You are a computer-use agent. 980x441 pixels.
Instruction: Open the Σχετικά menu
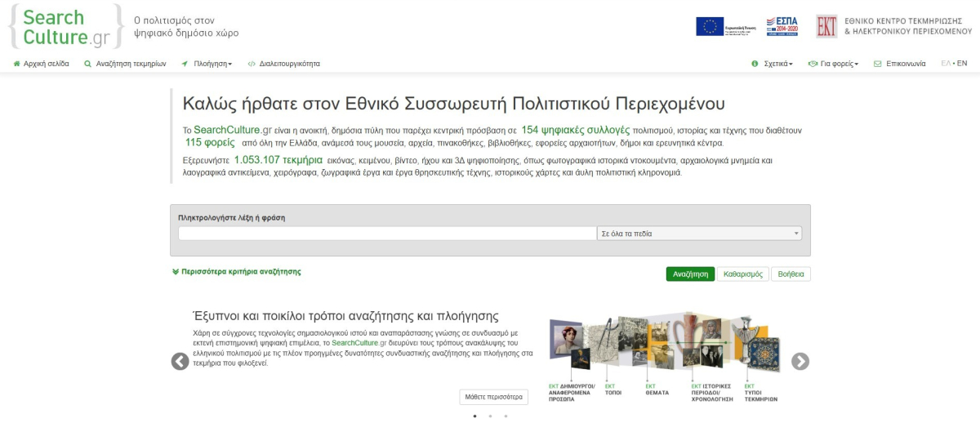(x=773, y=64)
